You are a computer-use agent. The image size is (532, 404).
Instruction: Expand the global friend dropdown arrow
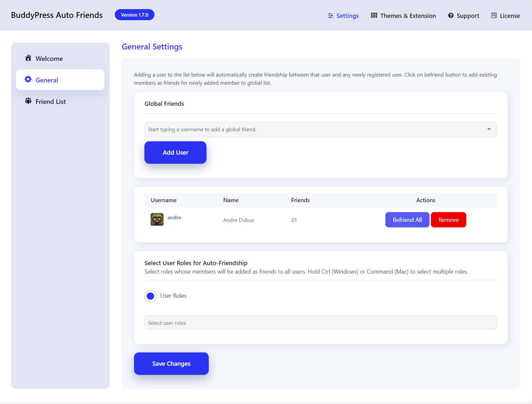coord(489,130)
